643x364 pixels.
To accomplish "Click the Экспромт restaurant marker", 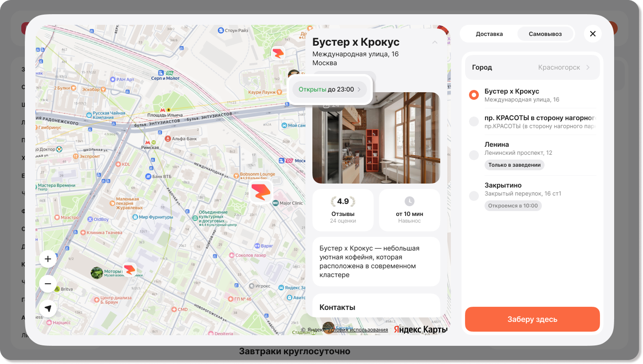I will pyautogui.click(x=76, y=156).
